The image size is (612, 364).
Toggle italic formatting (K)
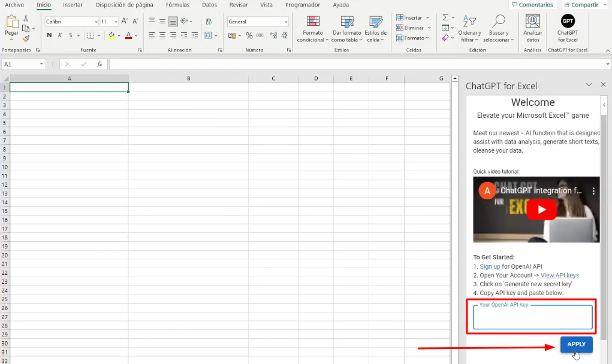click(x=60, y=36)
